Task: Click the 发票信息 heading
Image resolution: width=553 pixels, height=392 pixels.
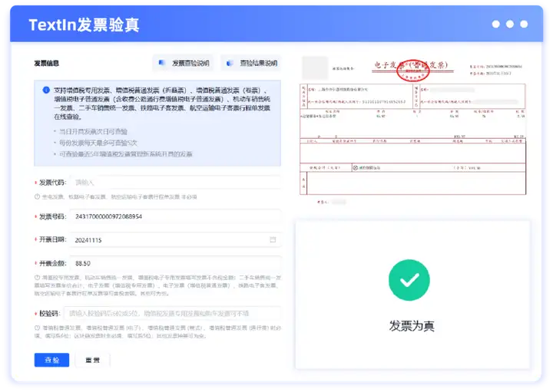Action: pyautogui.click(x=47, y=64)
